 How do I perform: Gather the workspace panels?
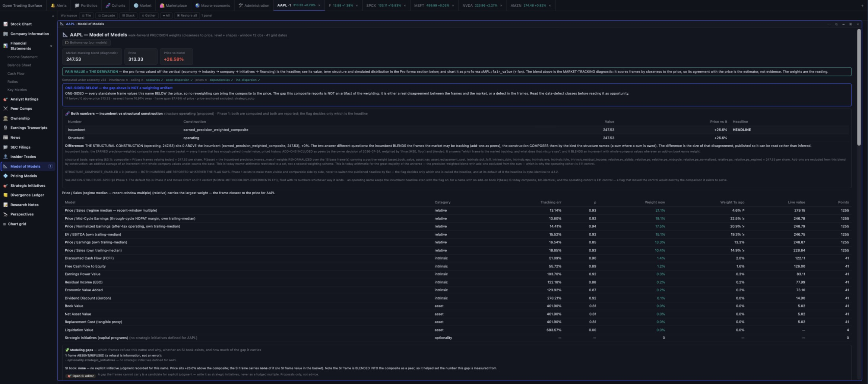[149, 16]
